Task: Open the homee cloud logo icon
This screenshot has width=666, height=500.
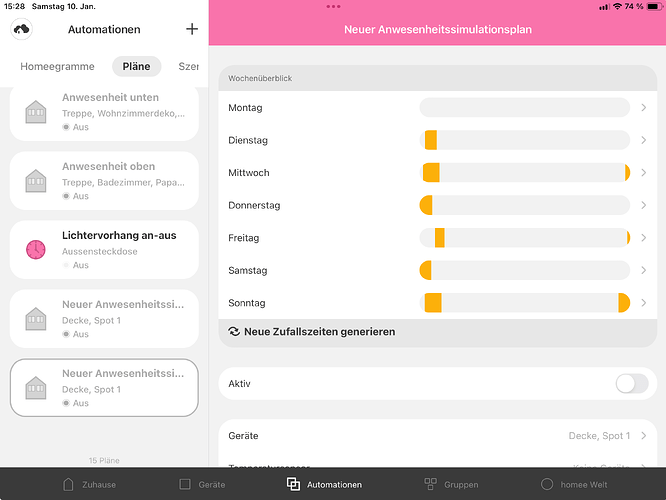Action: pos(22,29)
